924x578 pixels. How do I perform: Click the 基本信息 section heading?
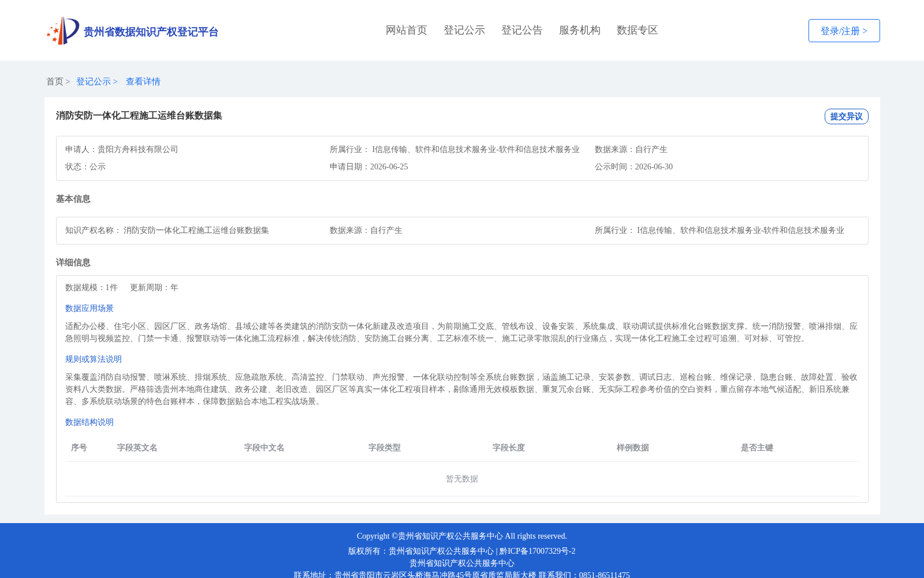(x=73, y=199)
